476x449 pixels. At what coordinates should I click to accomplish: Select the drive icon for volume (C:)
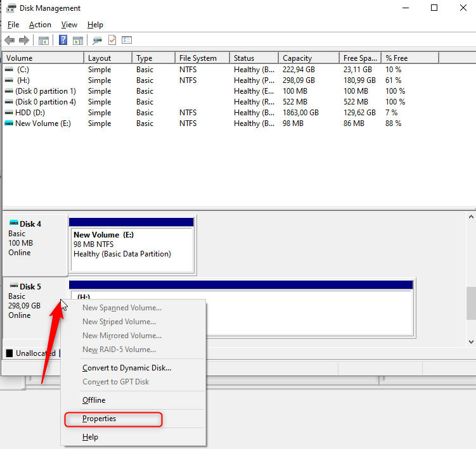[9, 70]
